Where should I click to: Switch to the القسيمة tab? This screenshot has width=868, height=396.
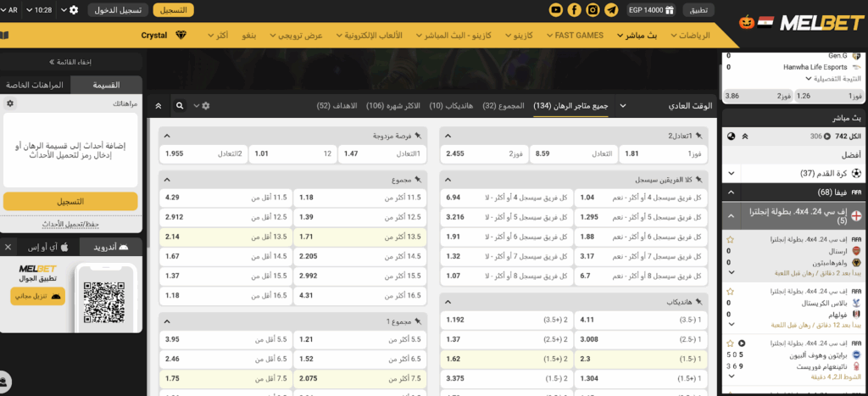pyautogui.click(x=107, y=86)
